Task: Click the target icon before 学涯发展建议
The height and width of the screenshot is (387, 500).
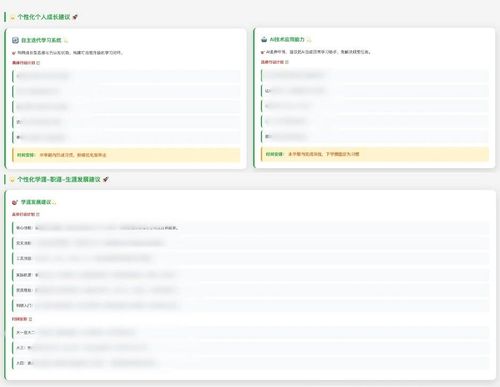Action: [15, 202]
